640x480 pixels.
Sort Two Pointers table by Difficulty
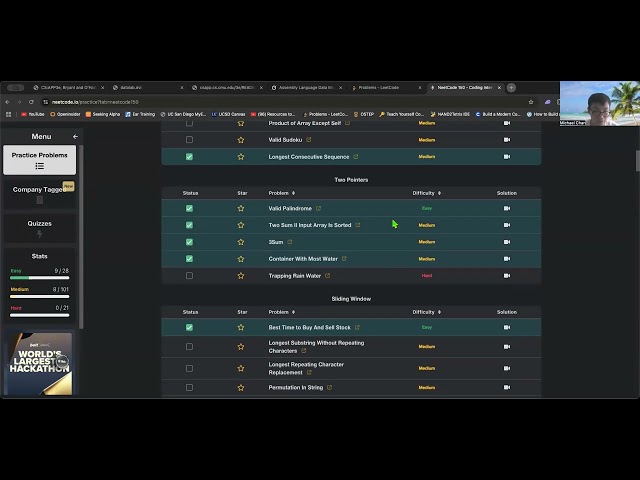click(427, 193)
